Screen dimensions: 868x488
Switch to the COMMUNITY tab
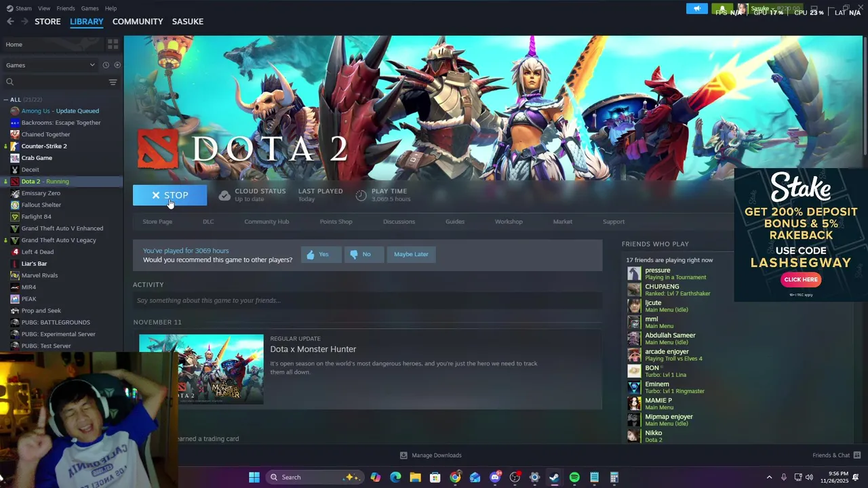(138, 22)
